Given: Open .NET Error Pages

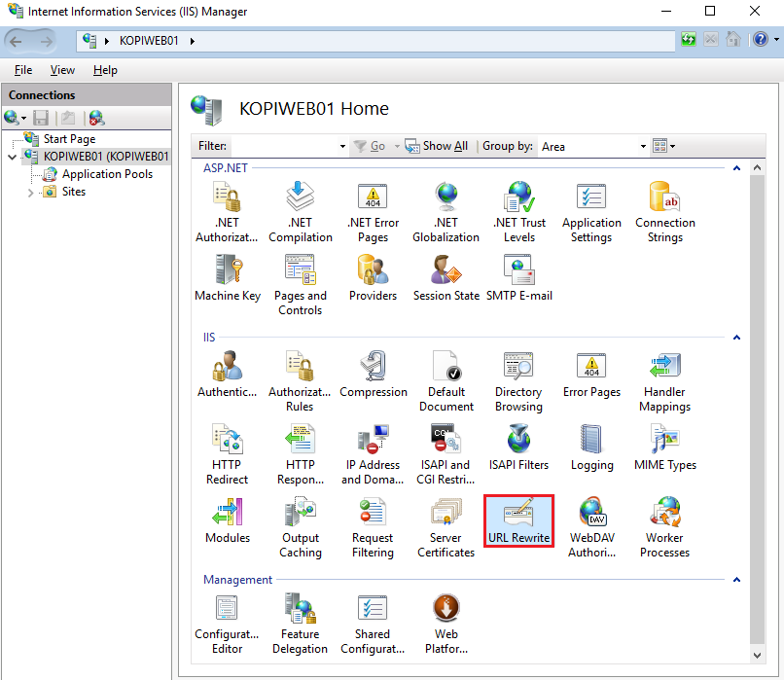Looking at the screenshot, I should 373,212.
